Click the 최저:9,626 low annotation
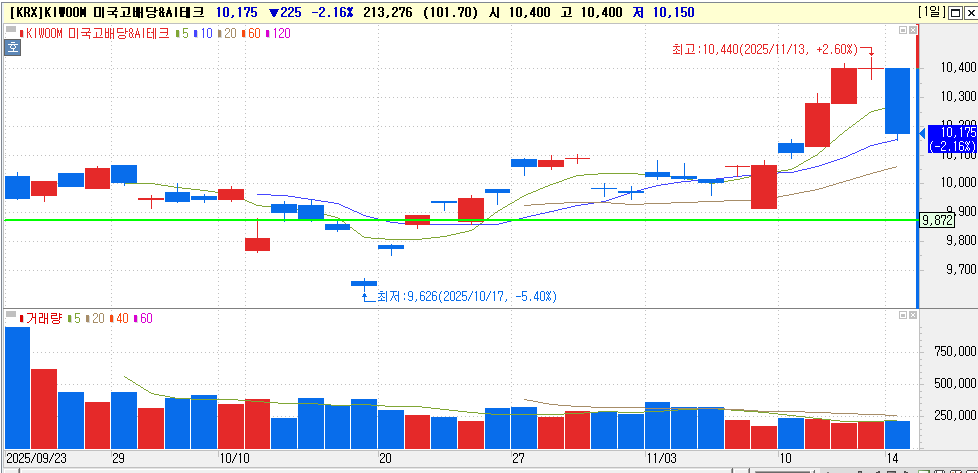978x473 pixels. tap(467, 296)
